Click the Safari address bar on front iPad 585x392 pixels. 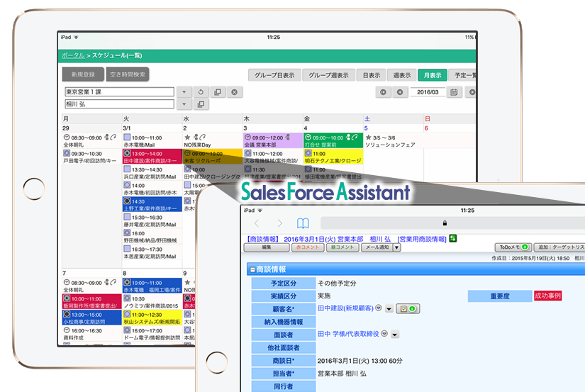point(452,223)
